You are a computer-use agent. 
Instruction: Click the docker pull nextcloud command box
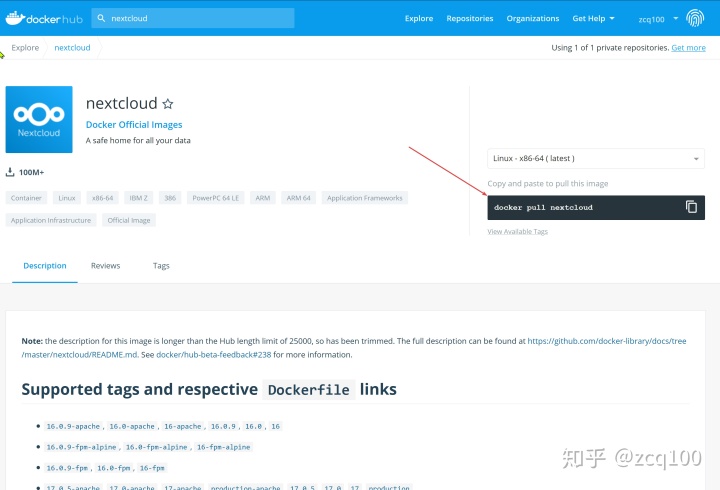[x=596, y=208]
